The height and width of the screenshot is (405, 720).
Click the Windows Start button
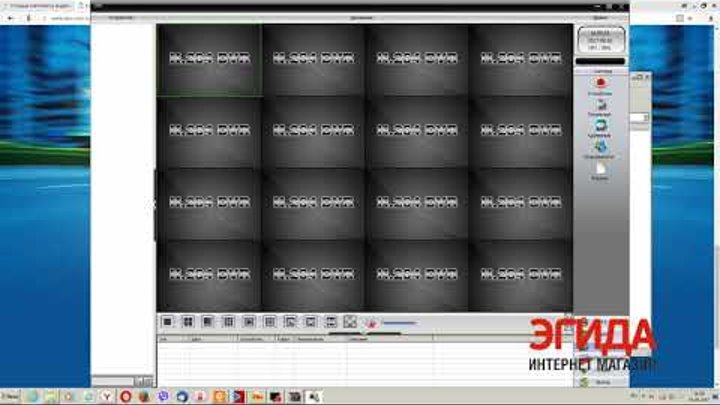coord(10,397)
